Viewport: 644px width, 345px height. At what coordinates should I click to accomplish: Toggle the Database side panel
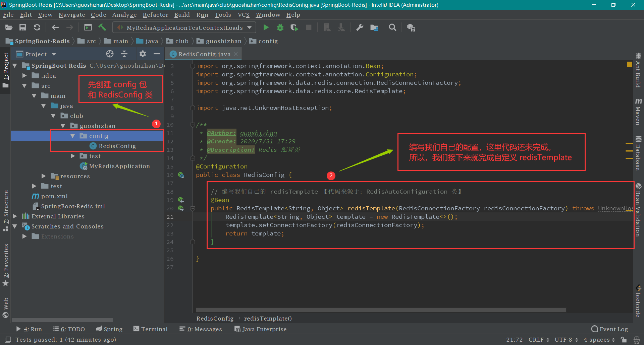point(638,153)
